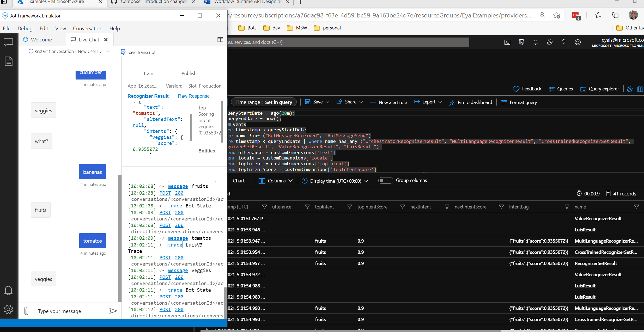Attach a file using the paperclip icon
The height and width of the screenshot is (332, 644).
(26, 311)
